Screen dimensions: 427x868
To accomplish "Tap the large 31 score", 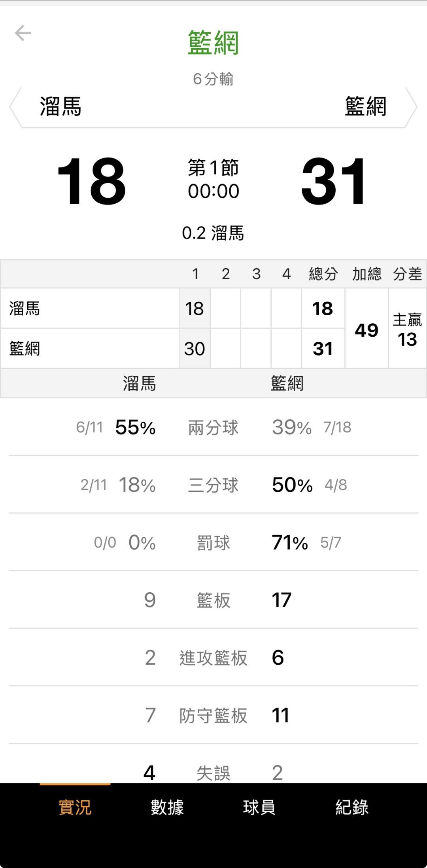I will [334, 182].
